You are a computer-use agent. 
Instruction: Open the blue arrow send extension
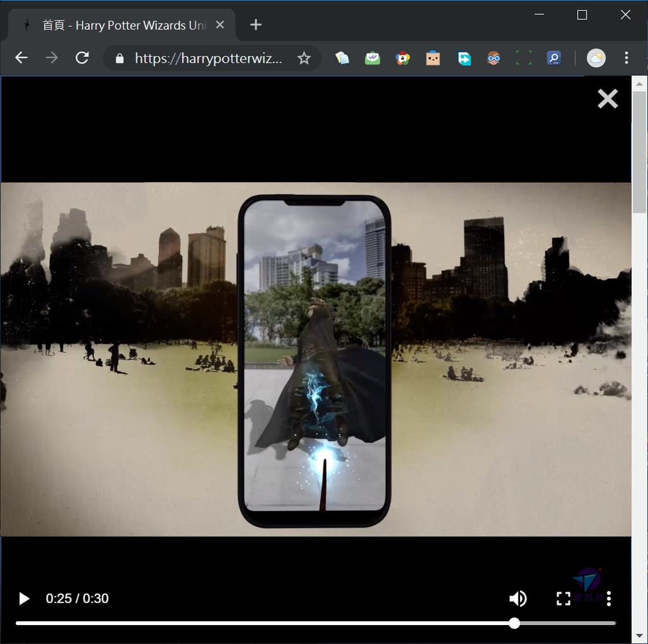point(464,58)
